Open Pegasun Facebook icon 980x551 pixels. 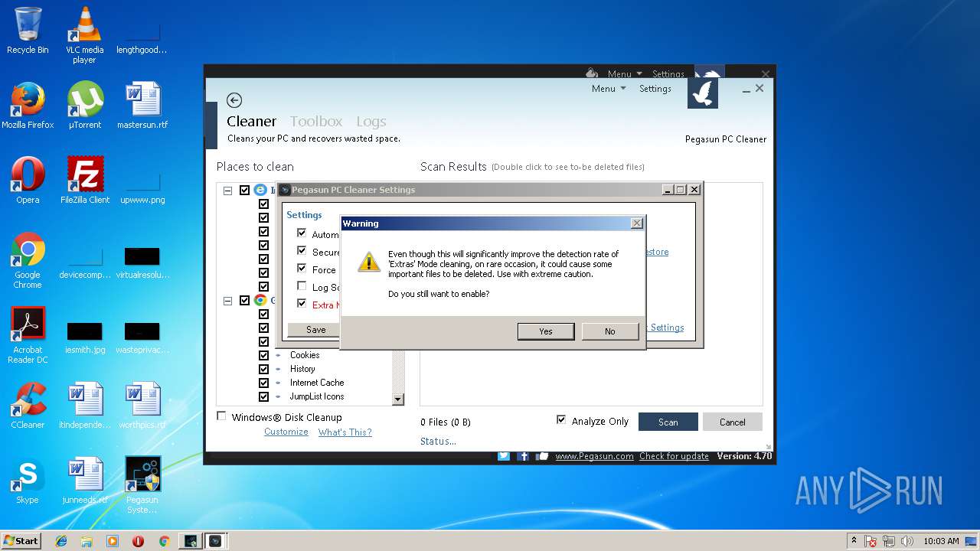pyautogui.click(x=524, y=456)
